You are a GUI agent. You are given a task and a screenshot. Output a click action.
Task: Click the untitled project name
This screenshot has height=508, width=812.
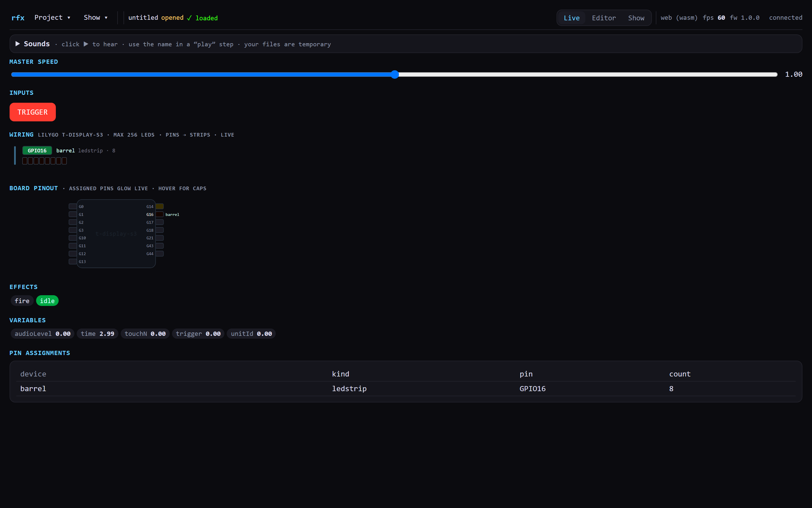[x=143, y=17]
